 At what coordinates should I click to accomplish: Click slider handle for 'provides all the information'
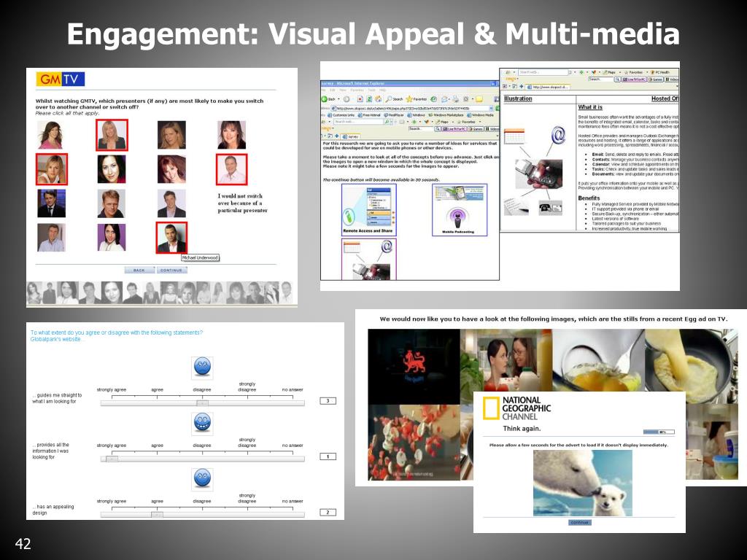coord(112,459)
